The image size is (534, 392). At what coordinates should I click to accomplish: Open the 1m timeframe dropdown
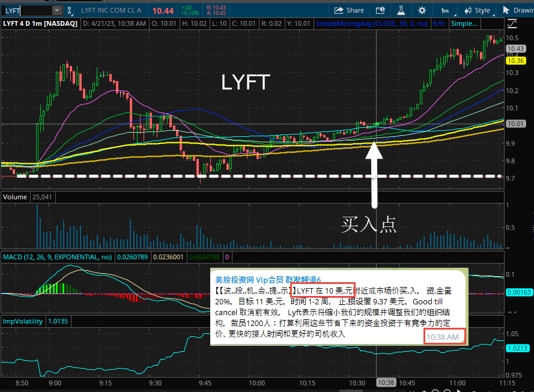(445, 11)
